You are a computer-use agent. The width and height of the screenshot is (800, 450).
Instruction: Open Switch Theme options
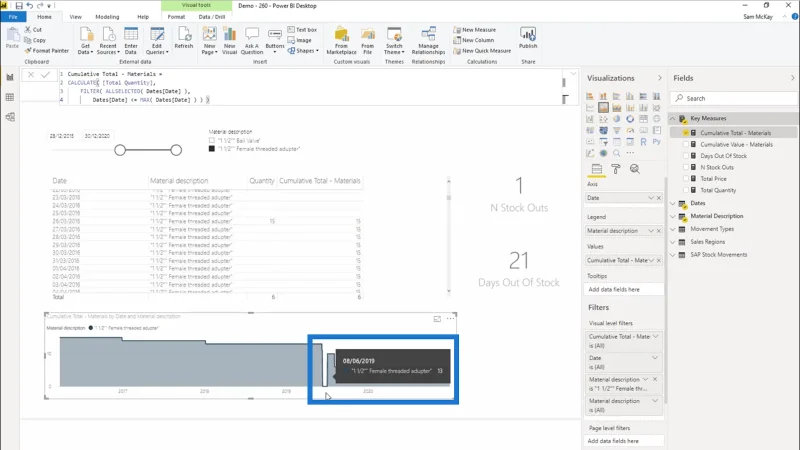click(394, 41)
